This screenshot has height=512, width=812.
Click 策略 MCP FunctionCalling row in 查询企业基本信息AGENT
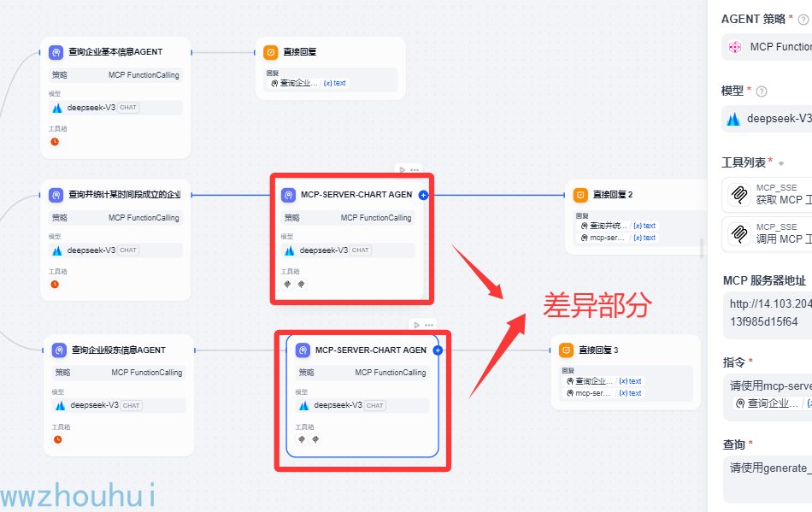click(115, 75)
